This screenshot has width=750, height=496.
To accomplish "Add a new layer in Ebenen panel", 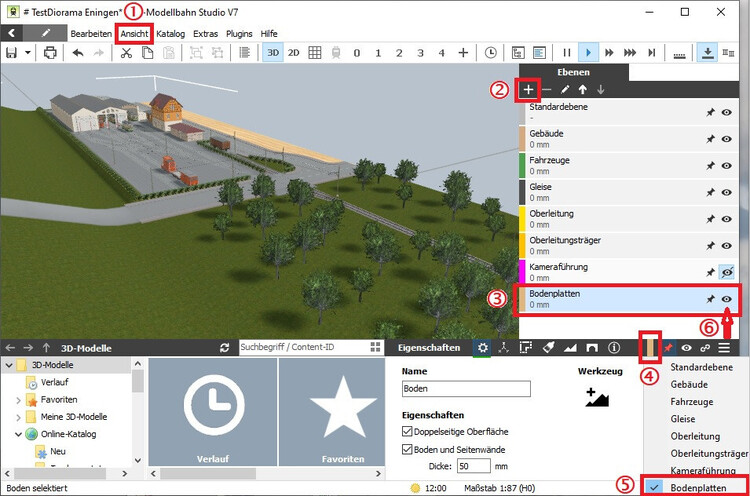I will 527,91.
